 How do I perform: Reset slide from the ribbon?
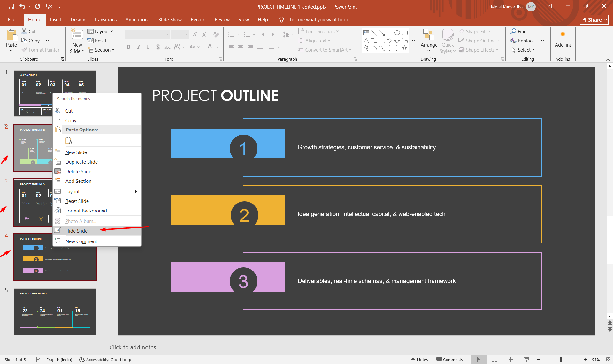point(97,41)
